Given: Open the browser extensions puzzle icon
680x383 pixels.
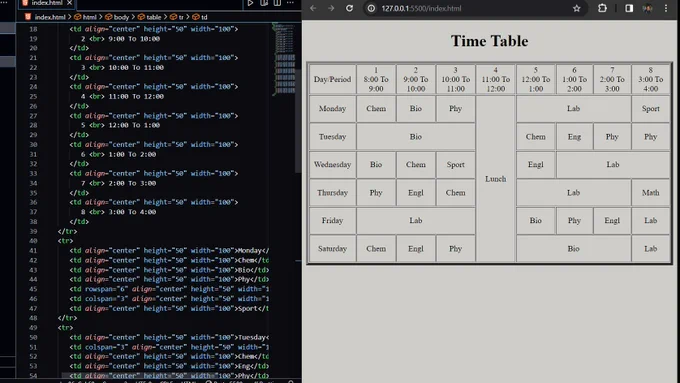Looking at the screenshot, I should (x=602, y=8).
